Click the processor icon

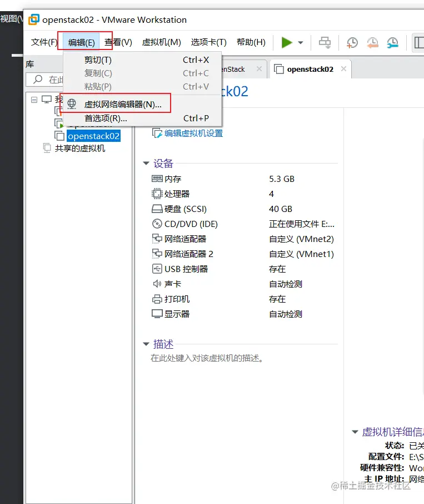pos(157,194)
